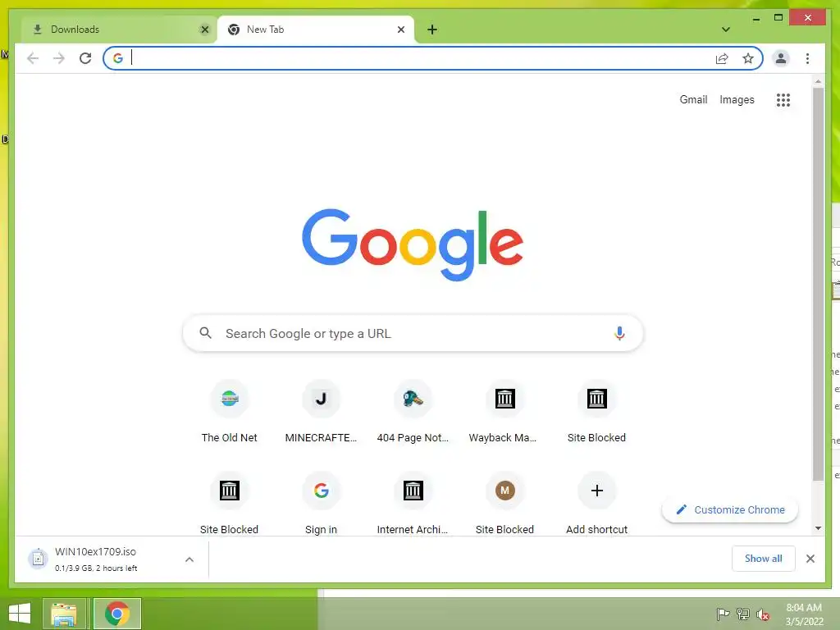Open the Google apps grid
840x630 pixels.
(x=783, y=99)
